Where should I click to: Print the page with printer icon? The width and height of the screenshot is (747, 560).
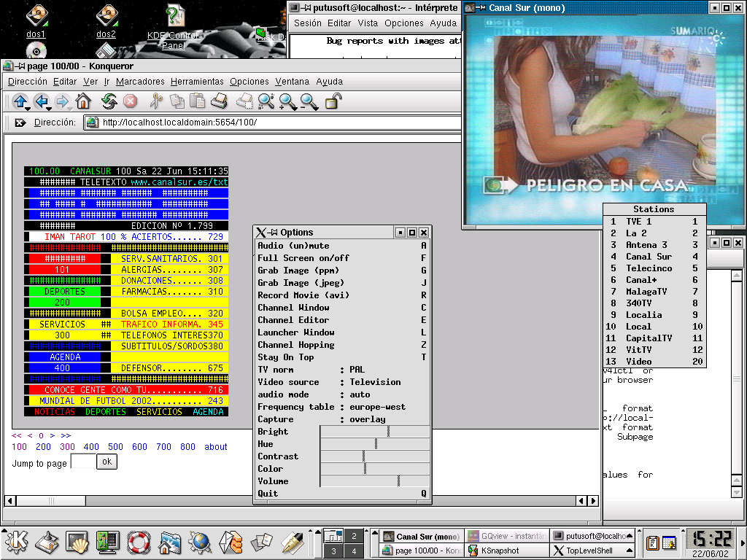point(219,101)
